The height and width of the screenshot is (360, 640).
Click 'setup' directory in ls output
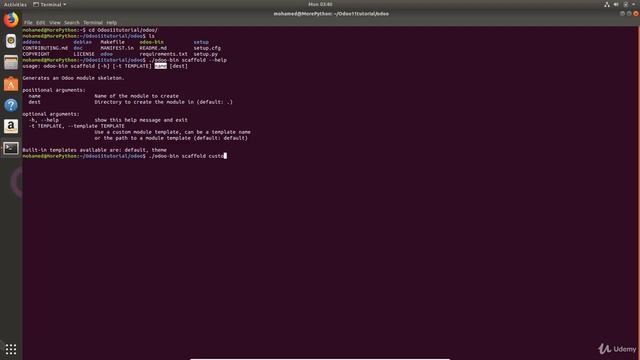(201, 42)
